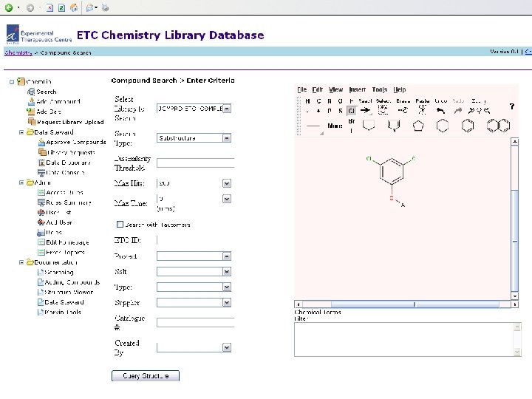Open the Max Hits dropdown

pyautogui.click(x=227, y=183)
